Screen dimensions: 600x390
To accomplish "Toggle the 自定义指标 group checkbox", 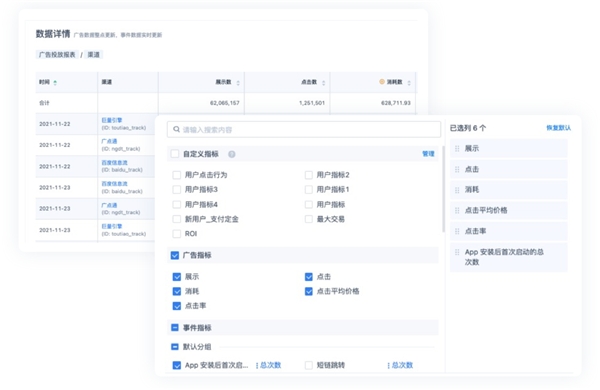I will point(175,154).
